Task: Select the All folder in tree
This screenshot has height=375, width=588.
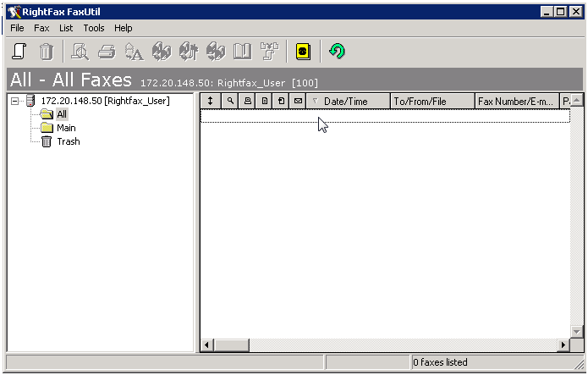Action: click(62, 114)
